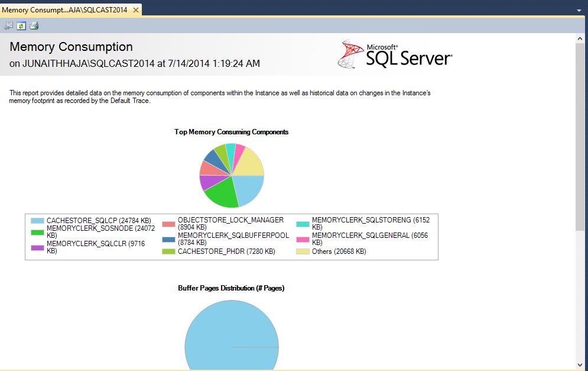Click the OBJECTSTORE_LOCK_MANAGER (8904 KB) label

tap(230, 224)
